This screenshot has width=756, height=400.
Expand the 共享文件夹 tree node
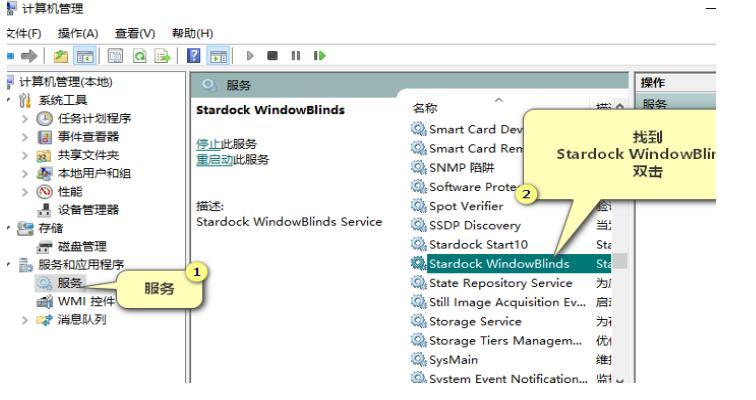tap(25, 155)
